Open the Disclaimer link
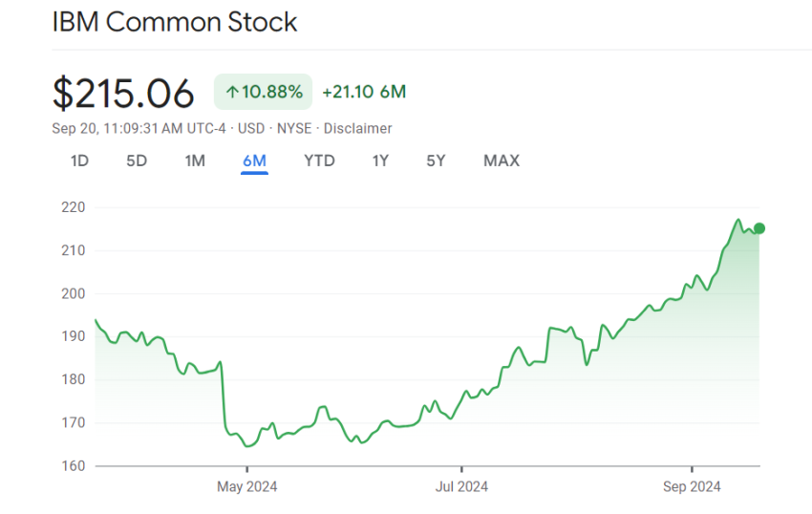 (x=358, y=128)
